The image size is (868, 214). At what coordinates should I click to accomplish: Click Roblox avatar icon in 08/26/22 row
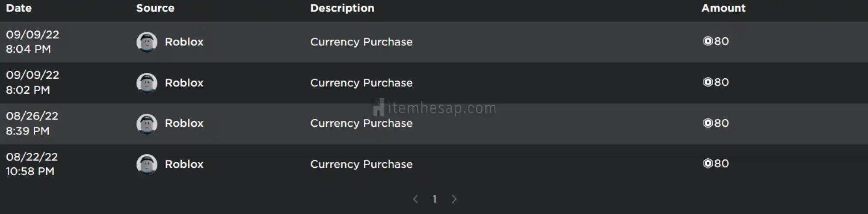coord(147,124)
